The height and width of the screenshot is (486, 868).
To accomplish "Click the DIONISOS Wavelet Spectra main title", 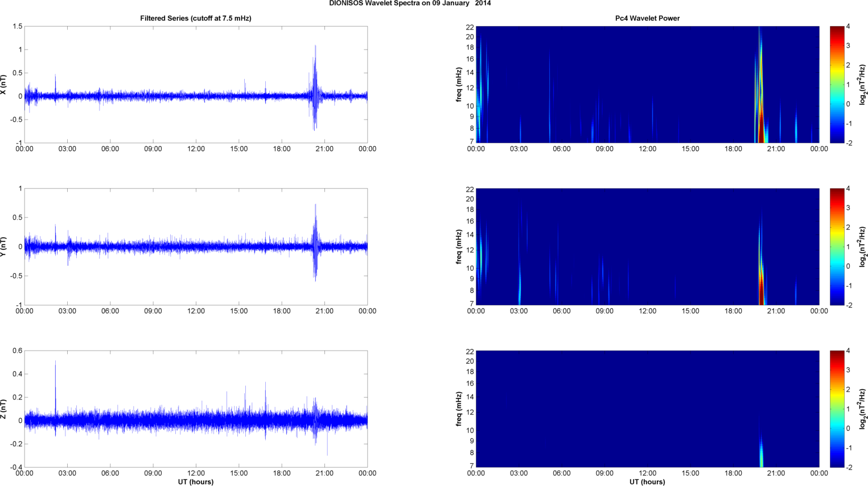I will (x=410, y=3).
